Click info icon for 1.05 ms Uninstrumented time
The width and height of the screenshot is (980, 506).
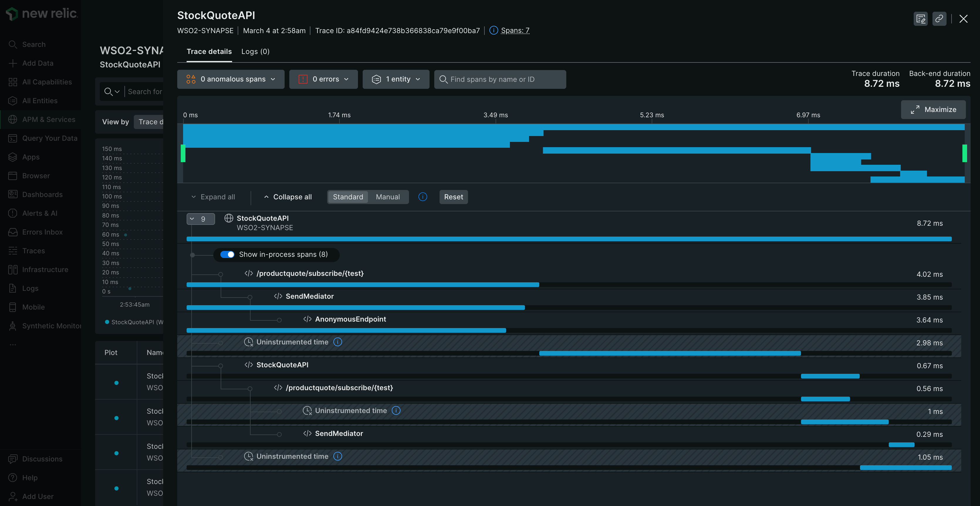[x=337, y=456]
